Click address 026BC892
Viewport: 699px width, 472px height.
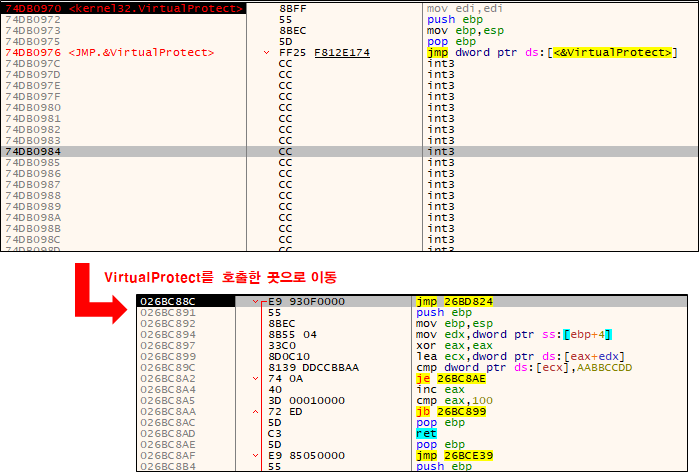[x=167, y=324]
